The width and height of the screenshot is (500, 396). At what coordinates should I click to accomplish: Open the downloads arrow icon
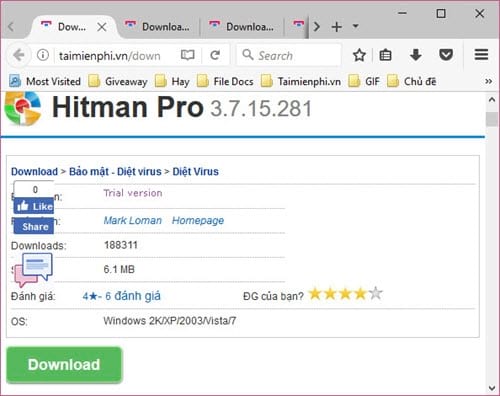[416, 55]
